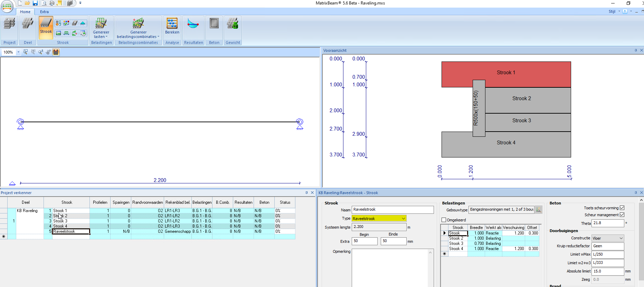The width and height of the screenshot is (644, 287).
Task: Click the zoom window magnifier icon
Action: [26, 52]
